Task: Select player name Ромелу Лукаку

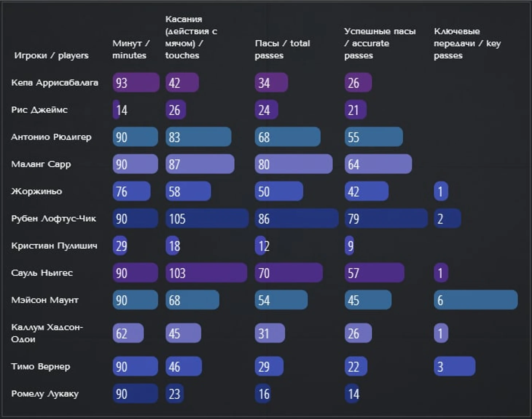Action: point(45,394)
